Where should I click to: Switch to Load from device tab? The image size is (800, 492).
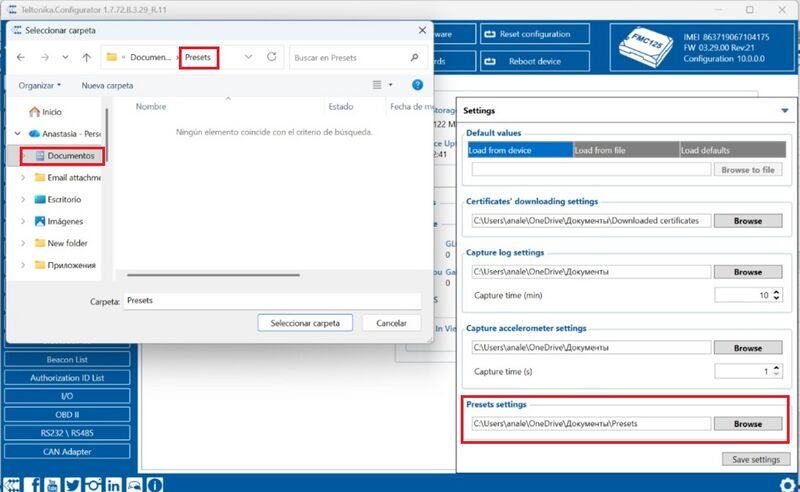[520, 150]
